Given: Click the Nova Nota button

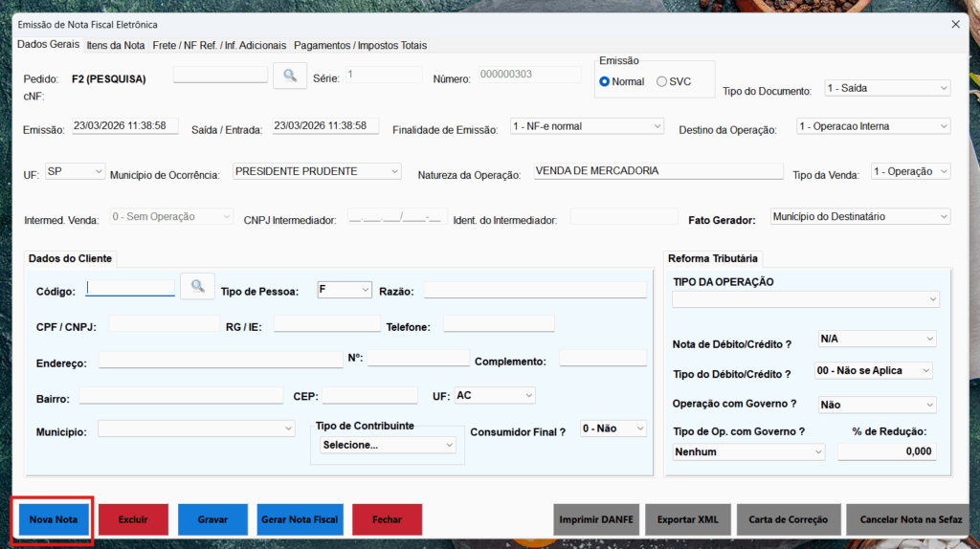Looking at the screenshot, I should [x=53, y=519].
